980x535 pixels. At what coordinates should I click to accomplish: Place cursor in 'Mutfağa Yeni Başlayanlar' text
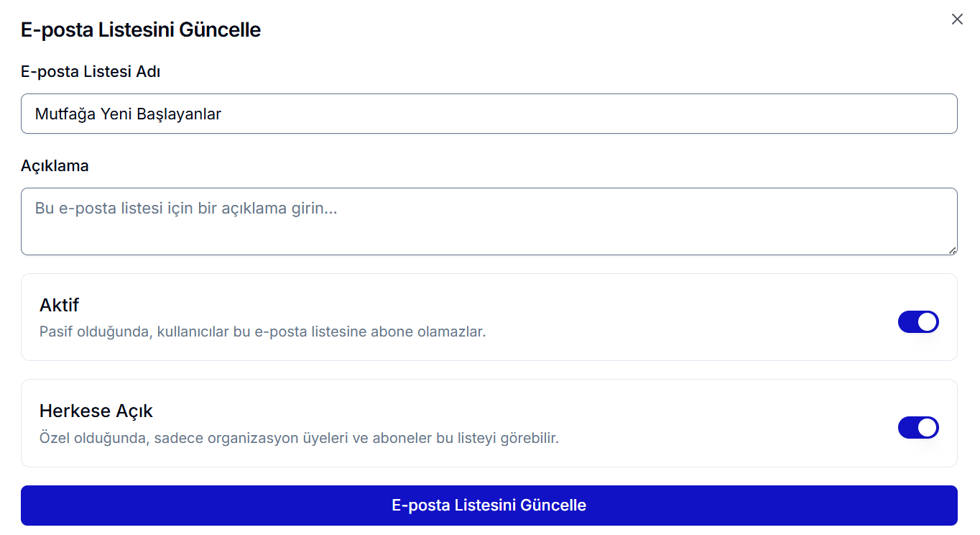click(x=128, y=114)
